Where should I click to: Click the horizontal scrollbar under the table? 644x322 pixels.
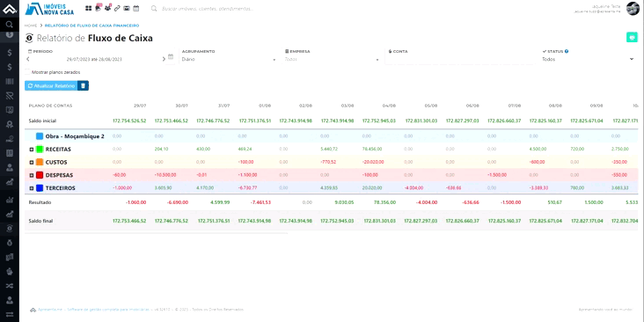(x=156, y=233)
